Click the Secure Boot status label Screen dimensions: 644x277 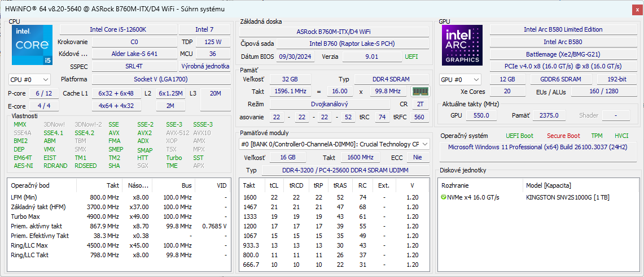coord(563,136)
